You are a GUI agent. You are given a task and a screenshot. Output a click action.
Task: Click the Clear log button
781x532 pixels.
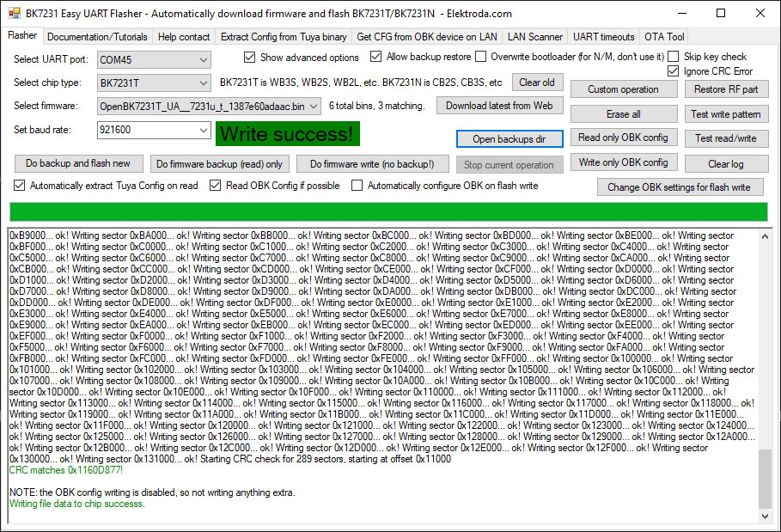(726, 164)
